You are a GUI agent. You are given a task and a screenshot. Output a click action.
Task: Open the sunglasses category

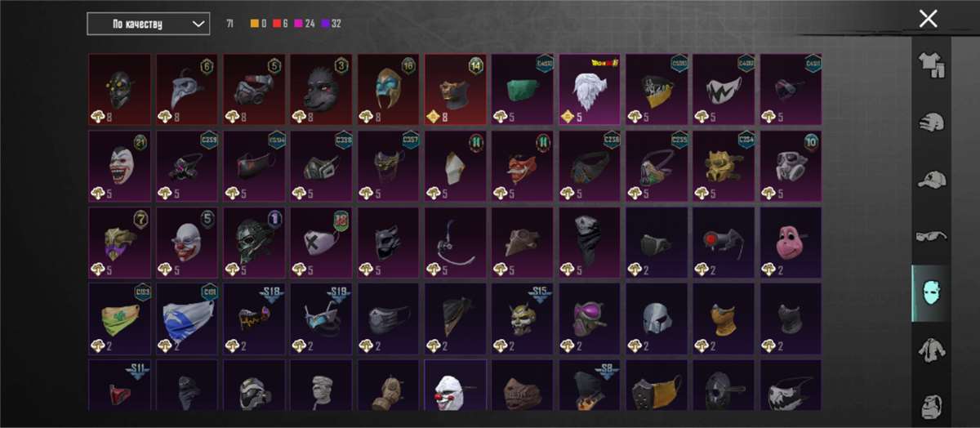click(931, 236)
